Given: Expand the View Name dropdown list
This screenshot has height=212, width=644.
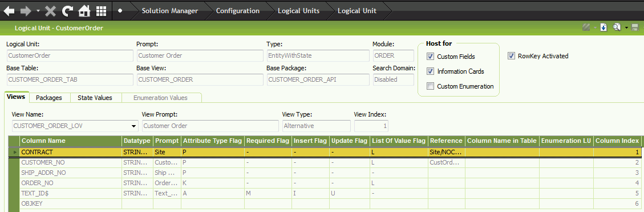Looking at the screenshot, I should tap(134, 126).
